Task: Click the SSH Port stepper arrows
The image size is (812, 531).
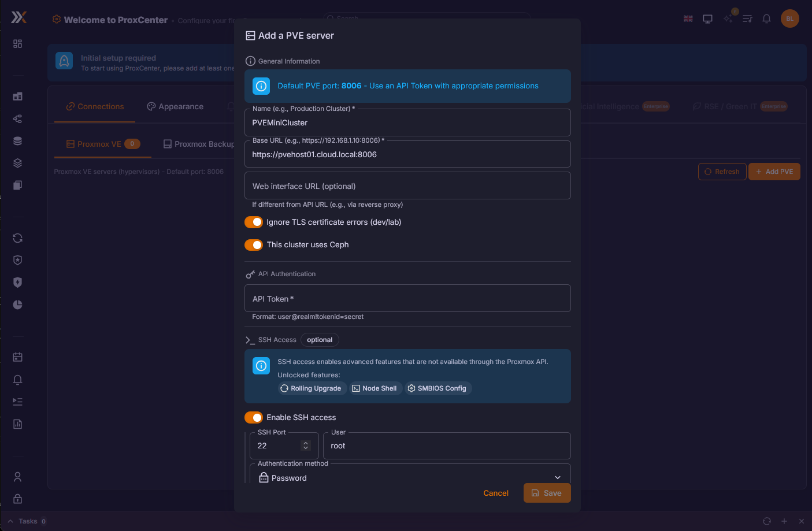Action: click(306, 445)
